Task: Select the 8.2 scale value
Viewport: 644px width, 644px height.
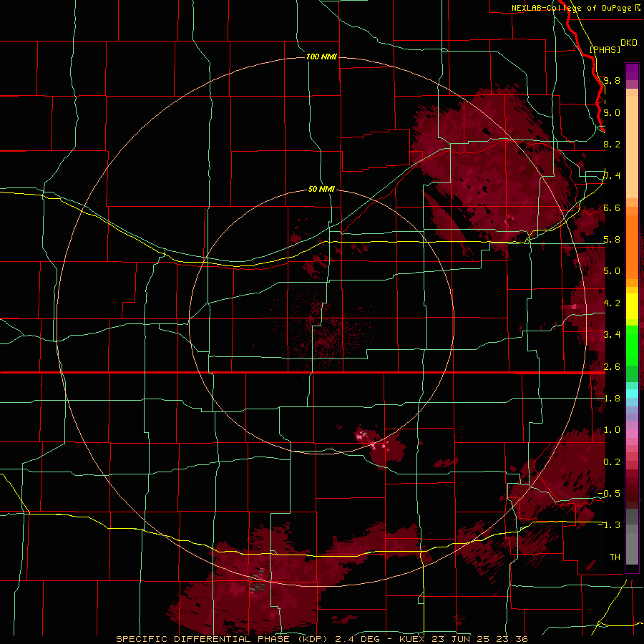Action: click(x=612, y=144)
